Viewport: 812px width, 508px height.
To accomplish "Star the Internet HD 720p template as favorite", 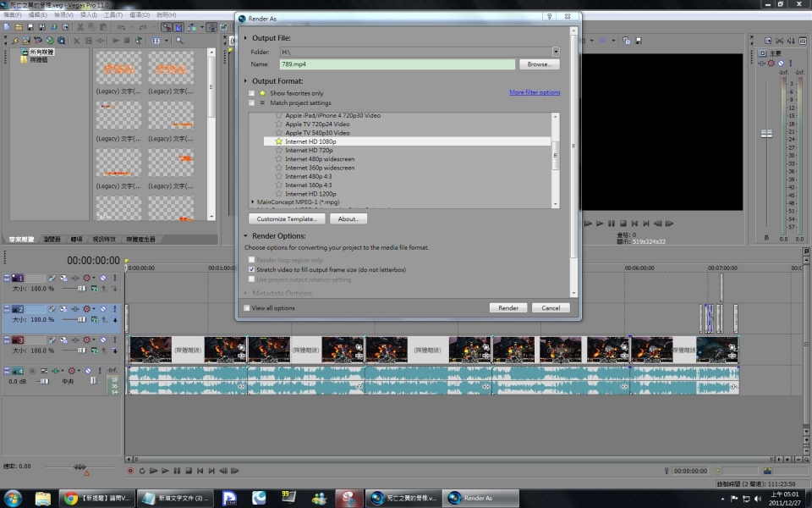I will [278, 150].
